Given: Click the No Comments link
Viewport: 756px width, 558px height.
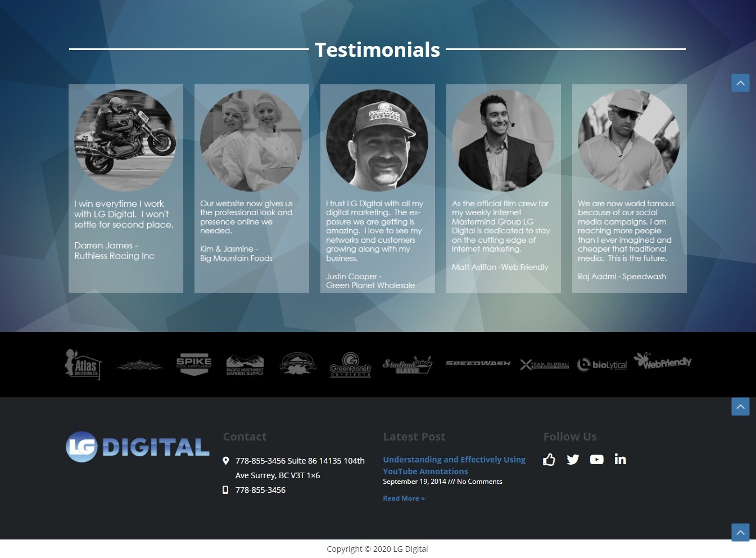Looking at the screenshot, I should click(x=479, y=481).
